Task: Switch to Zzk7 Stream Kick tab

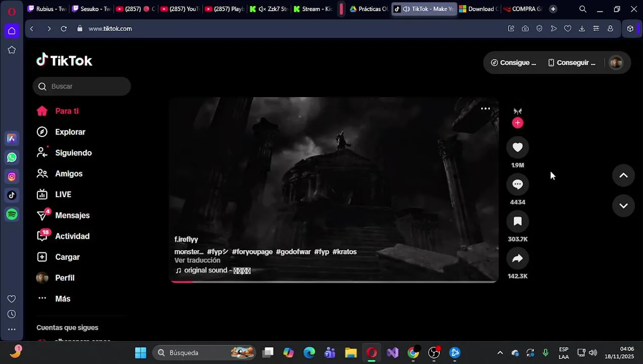Action: (269, 9)
